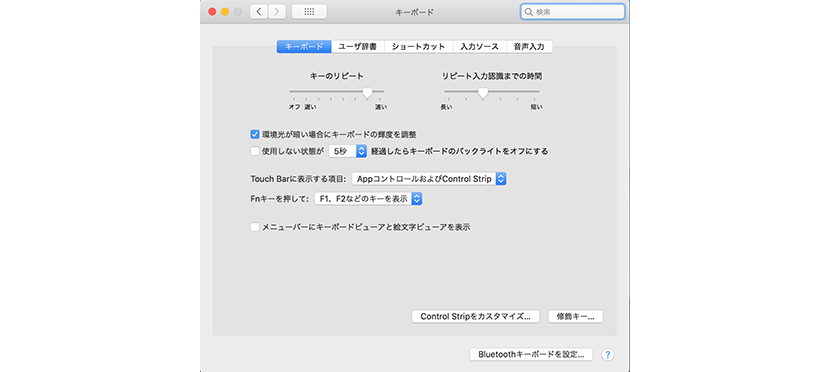Open the Fnキーを押して dropdown
This screenshot has height=372, width=830.
coord(368,199)
